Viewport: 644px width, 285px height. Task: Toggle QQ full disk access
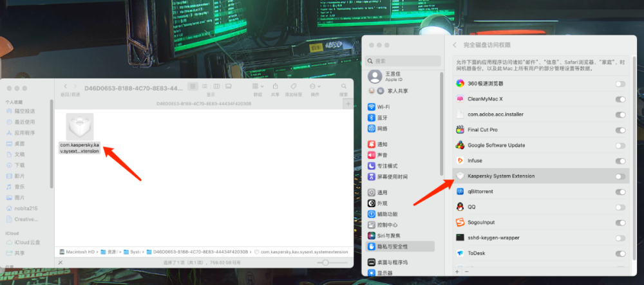coord(620,207)
